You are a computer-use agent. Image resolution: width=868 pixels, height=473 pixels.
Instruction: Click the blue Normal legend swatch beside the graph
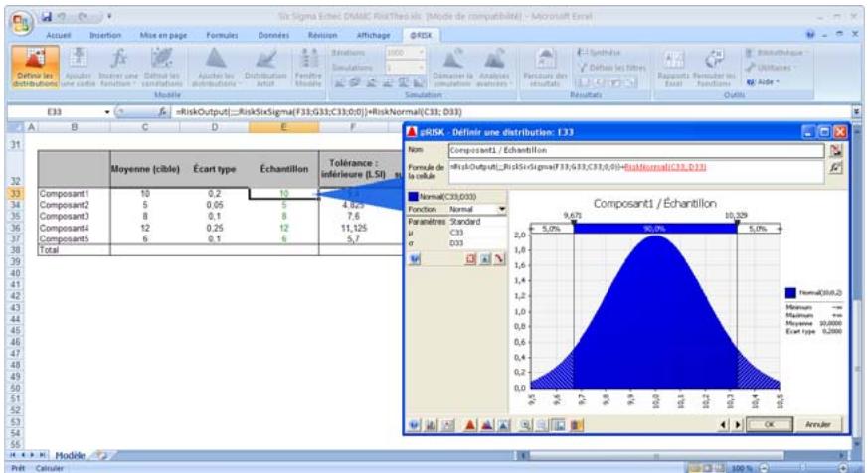(790, 293)
